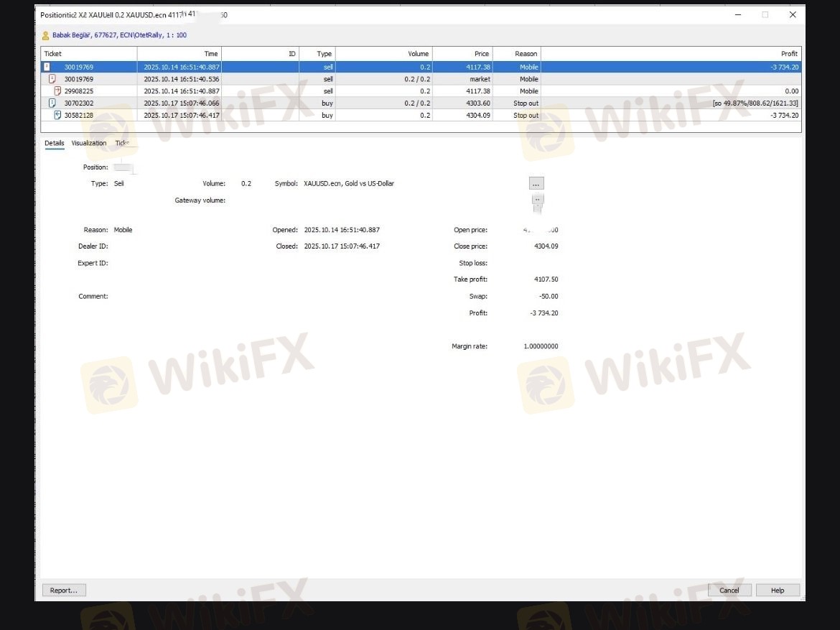Click the Close price value 4304.09 in details
Viewport: 840px width, 630px height.
tap(546, 246)
